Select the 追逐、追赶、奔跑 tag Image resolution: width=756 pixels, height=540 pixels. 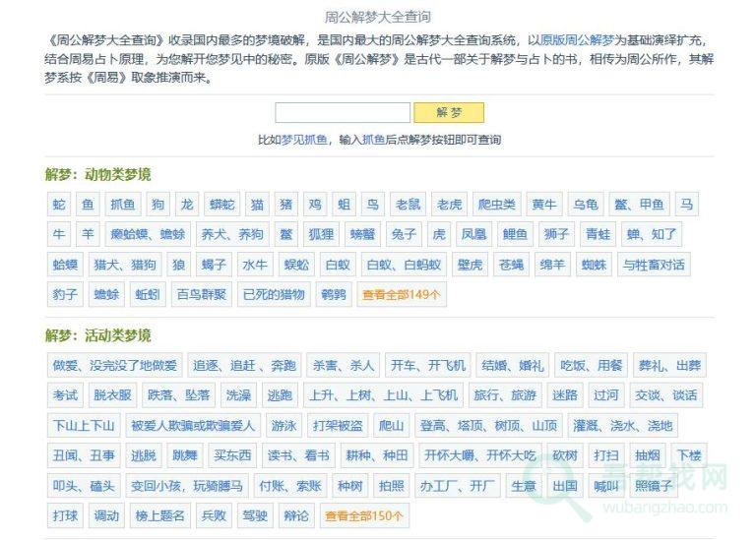[244, 366]
